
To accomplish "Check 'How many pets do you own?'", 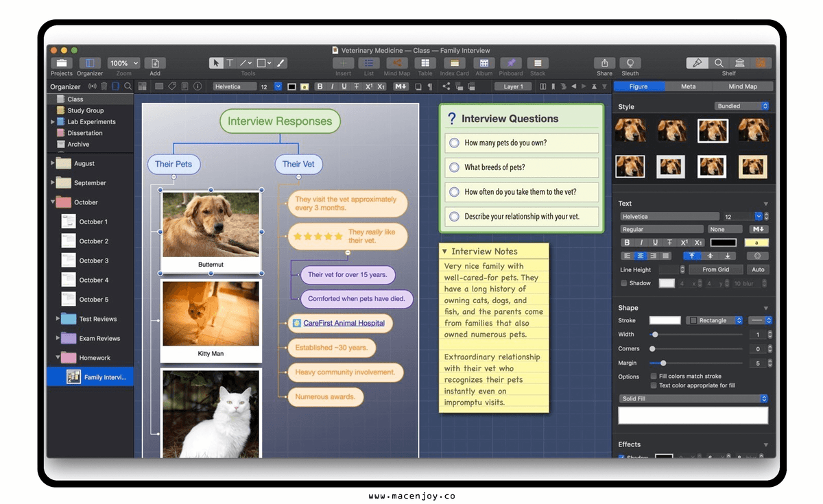I will [454, 143].
